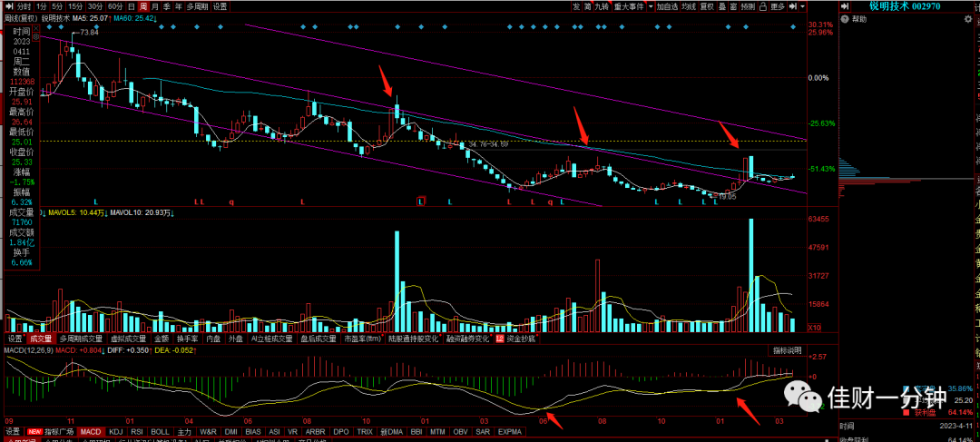Screen dimensions: 980x442
Task: Select the KDJ indicator tab
Action: [115, 431]
